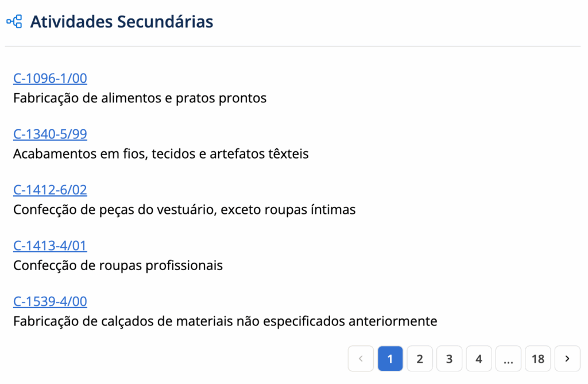588x384 pixels.
Task: Click the Acabamentos em fios, tecidos description
Action: (x=161, y=154)
